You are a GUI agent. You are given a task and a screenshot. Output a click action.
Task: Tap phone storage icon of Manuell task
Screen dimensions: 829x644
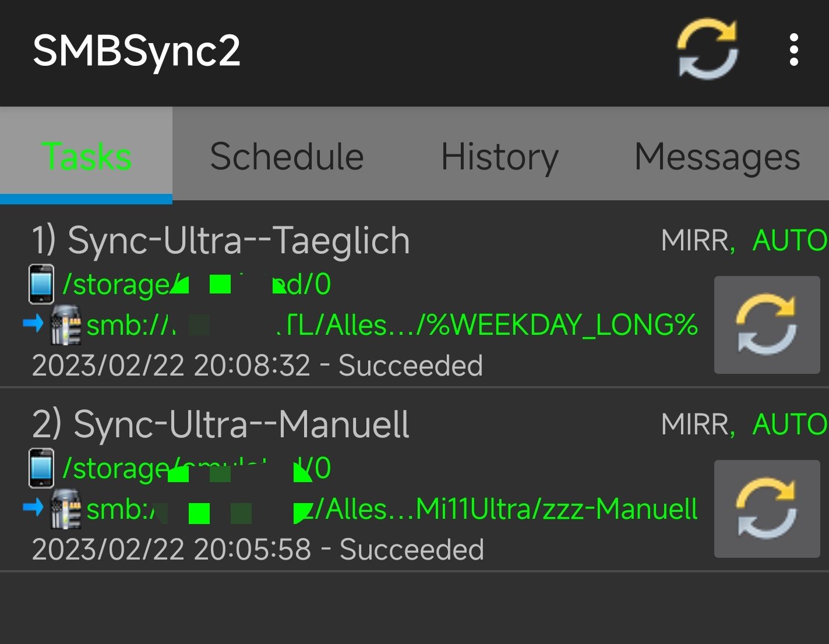click(x=41, y=468)
